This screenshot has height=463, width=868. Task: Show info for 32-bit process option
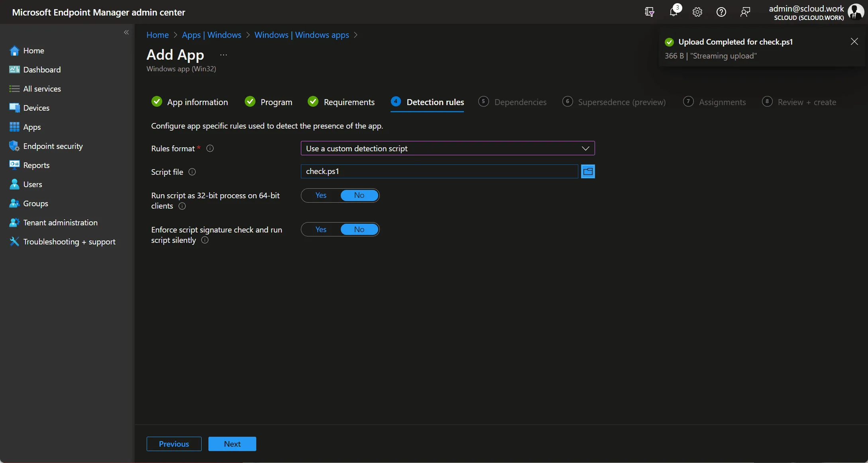(182, 206)
